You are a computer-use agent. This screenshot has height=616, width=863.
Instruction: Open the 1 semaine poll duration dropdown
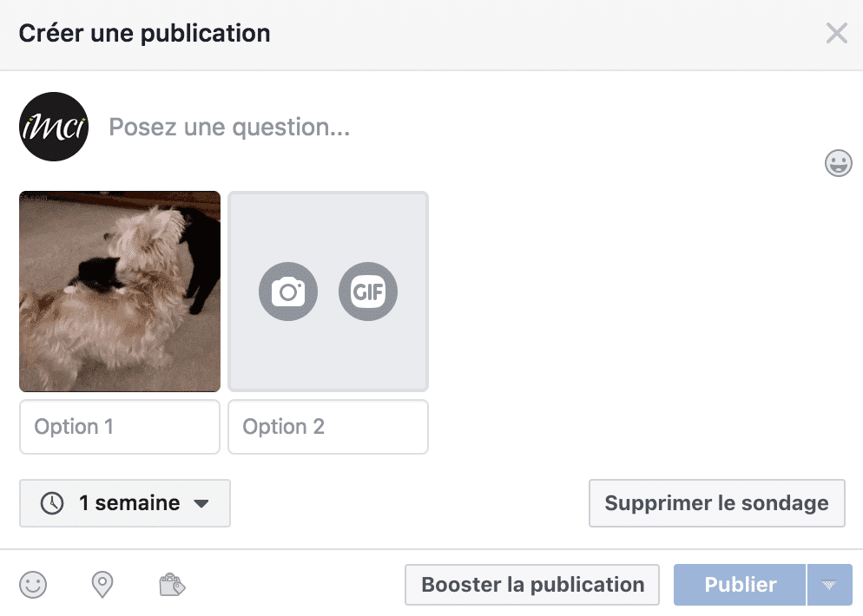[125, 503]
